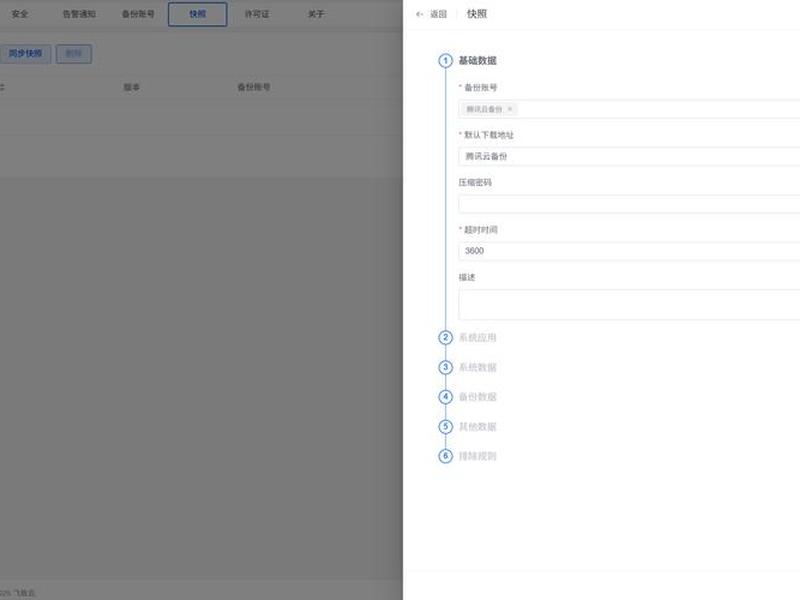Select step 5 circle for 其他数据

click(x=445, y=426)
